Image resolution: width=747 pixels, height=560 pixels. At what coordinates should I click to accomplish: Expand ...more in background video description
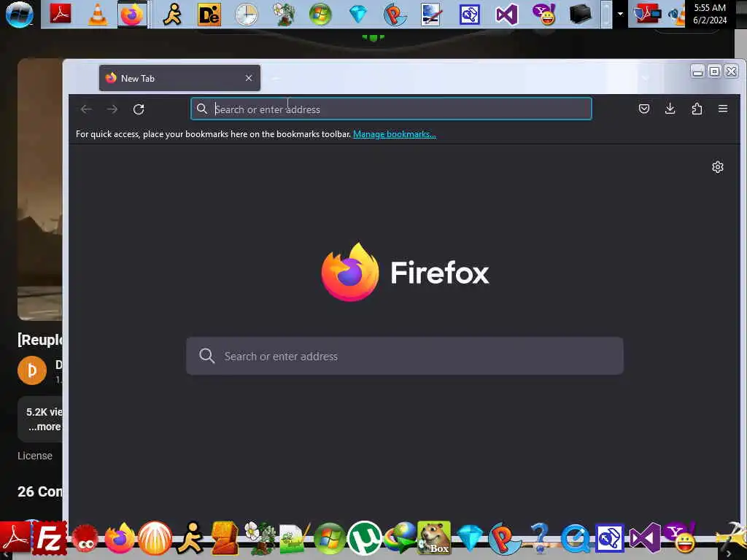[x=44, y=427]
